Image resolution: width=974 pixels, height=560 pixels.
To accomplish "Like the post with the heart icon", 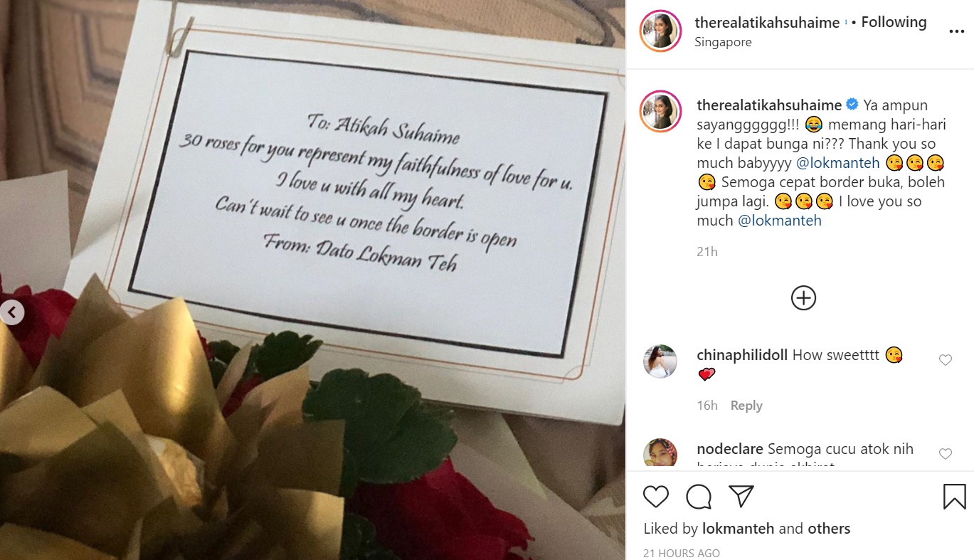I will point(656,496).
